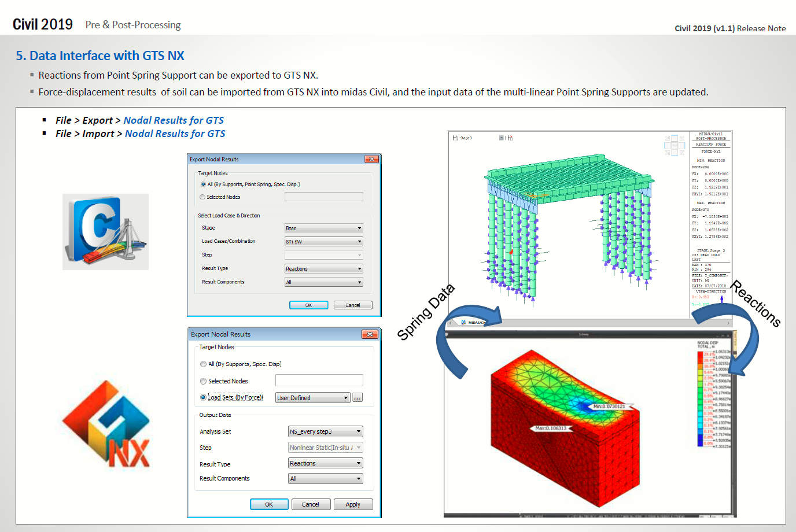Open Result Type dropdown in Output Data dialog
The height and width of the screenshot is (532, 796).
tap(326, 463)
